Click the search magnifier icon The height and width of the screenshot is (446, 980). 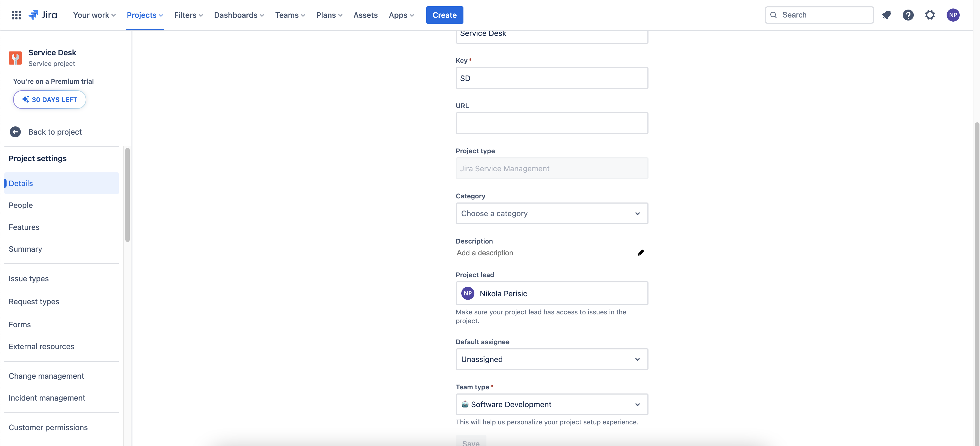pos(774,15)
